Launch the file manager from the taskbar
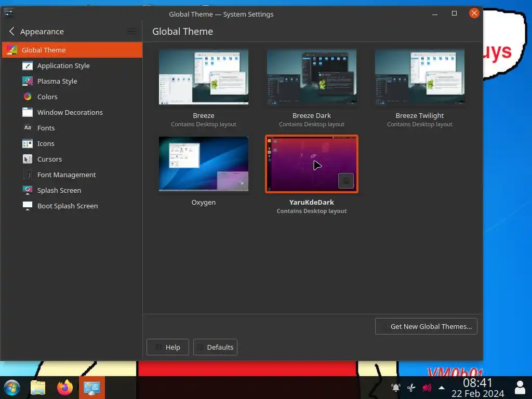 coord(38,388)
